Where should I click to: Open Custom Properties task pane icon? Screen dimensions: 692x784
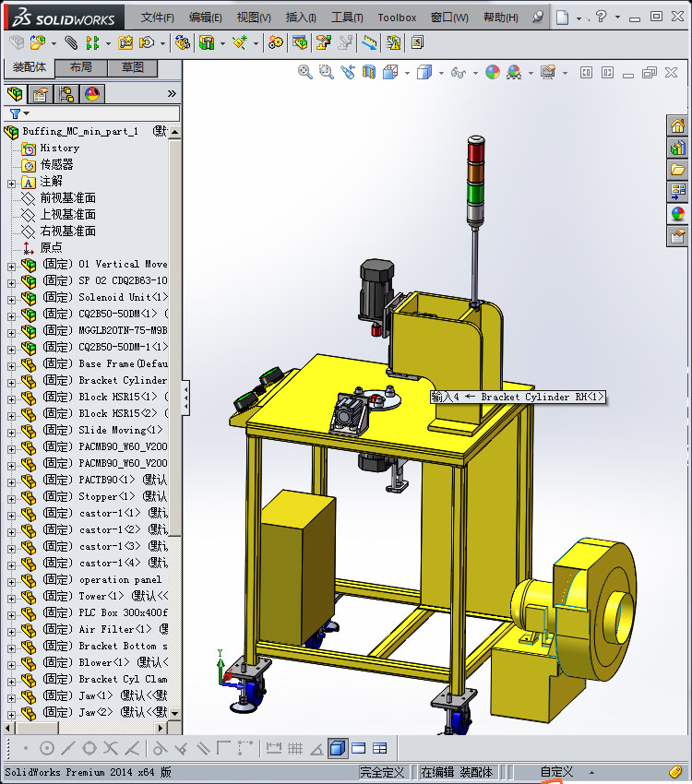coord(677,236)
